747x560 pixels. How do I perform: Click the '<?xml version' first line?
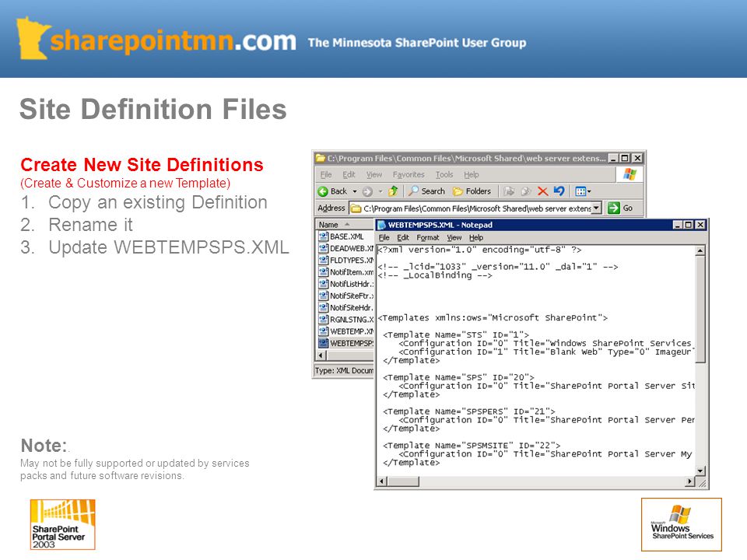pyautogui.click(x=479, y=250)
